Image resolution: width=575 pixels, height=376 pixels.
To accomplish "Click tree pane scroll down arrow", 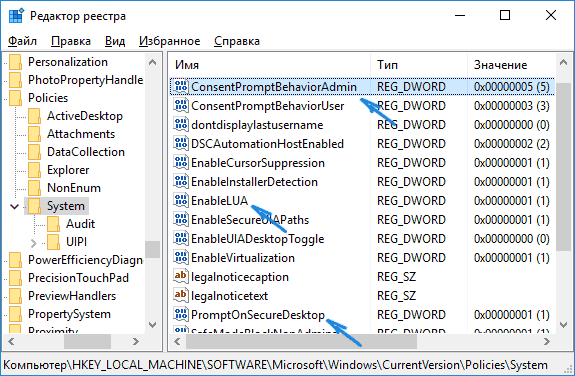I will 153,325.
